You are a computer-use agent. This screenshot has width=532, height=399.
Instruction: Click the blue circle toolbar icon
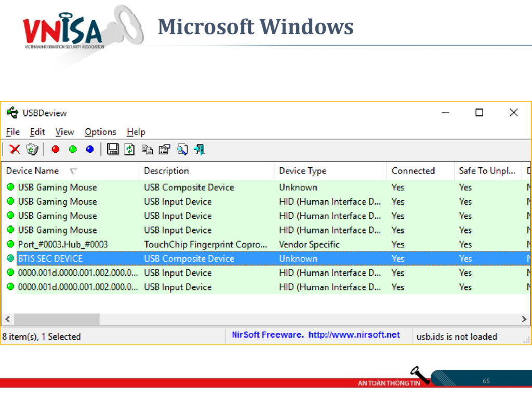pos(90,149)
